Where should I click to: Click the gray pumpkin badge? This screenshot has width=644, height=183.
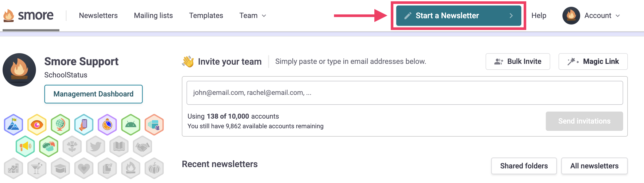click(154, 168)
